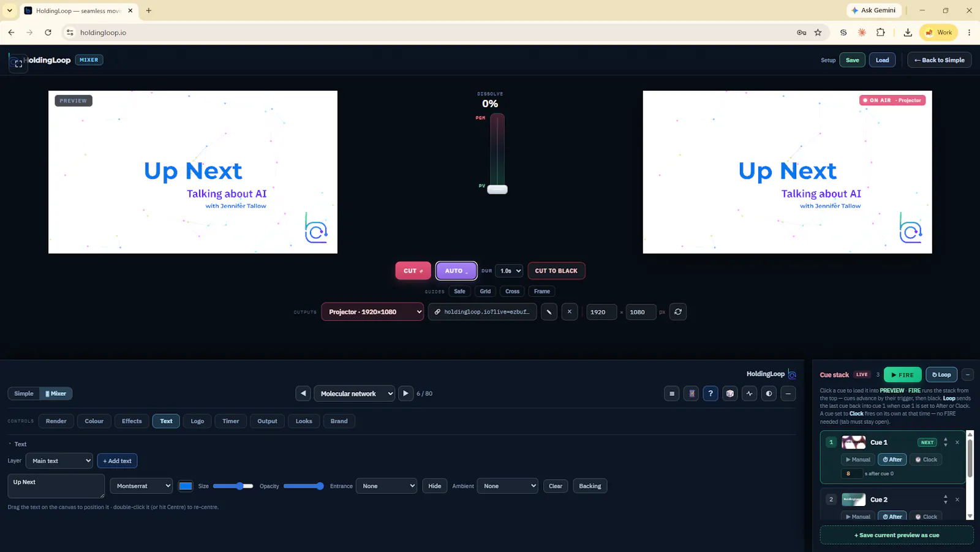Open the Main text layer dropdown

[59, 461]
